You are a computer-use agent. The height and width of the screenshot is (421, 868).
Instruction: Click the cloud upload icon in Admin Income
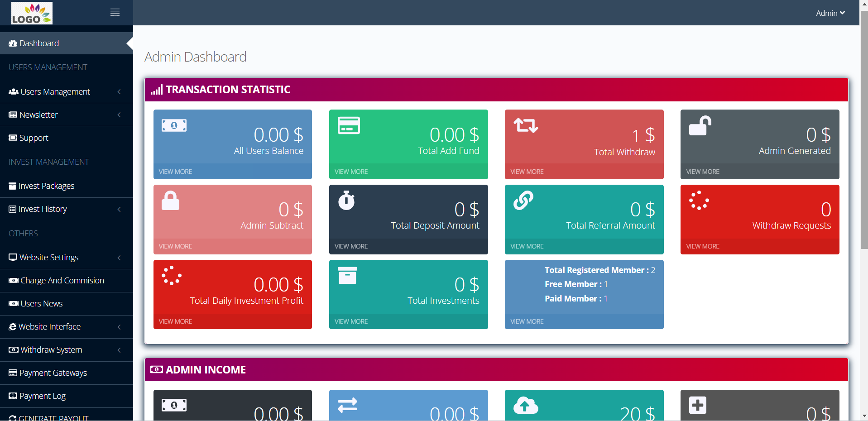pos(526,405)
